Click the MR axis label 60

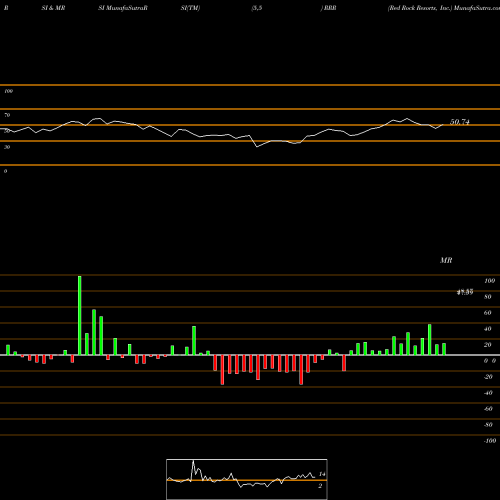[488, 313]
